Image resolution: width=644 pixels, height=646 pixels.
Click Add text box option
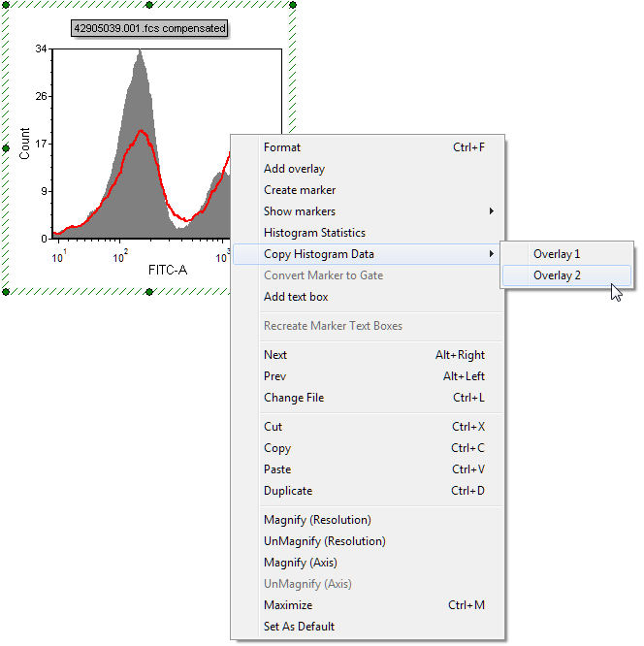coord(296,297)
